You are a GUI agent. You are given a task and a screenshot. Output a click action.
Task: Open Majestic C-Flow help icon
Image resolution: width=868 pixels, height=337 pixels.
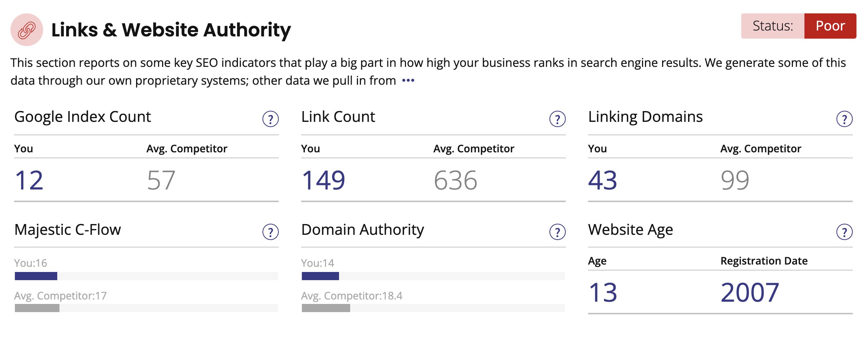click(x=270, y=232)
